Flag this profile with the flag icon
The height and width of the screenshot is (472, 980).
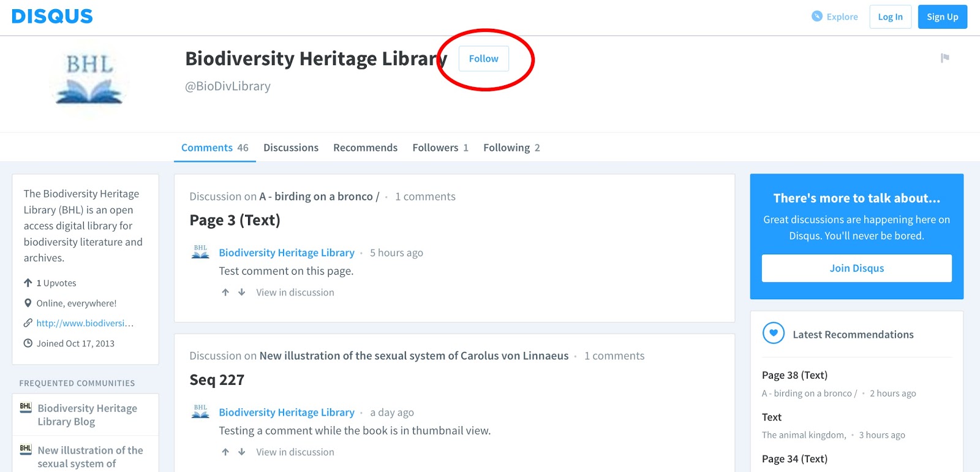point(945,58)
